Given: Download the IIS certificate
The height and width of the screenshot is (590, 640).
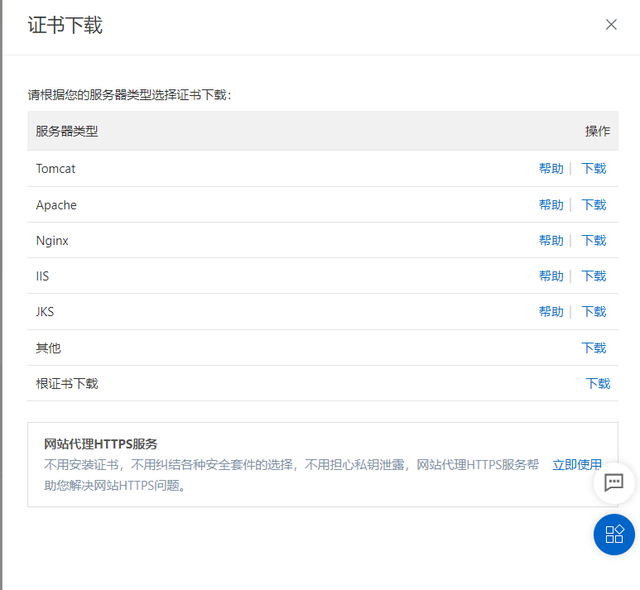Looking at the screenshot, I should pyautogui.click(x=593, y=276).
